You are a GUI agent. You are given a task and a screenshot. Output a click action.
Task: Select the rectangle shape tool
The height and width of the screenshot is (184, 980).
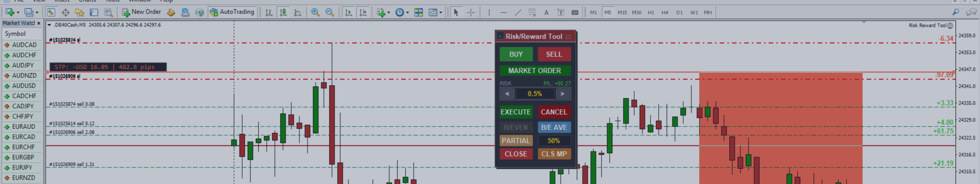coord(575,12)
